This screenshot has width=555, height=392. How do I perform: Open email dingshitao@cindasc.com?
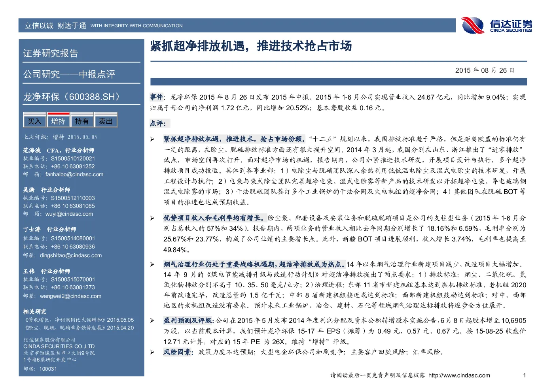point(71,255)
